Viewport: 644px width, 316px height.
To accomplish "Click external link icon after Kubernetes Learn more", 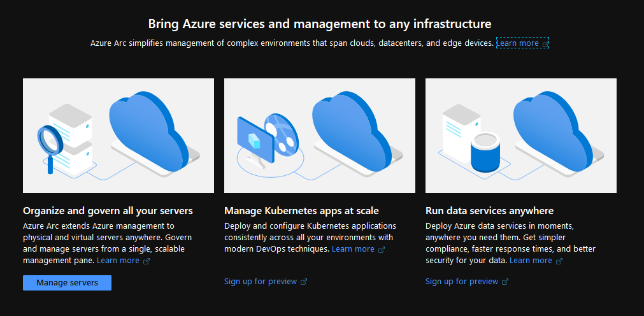I will pyautogui.click(x=382, y=250).
